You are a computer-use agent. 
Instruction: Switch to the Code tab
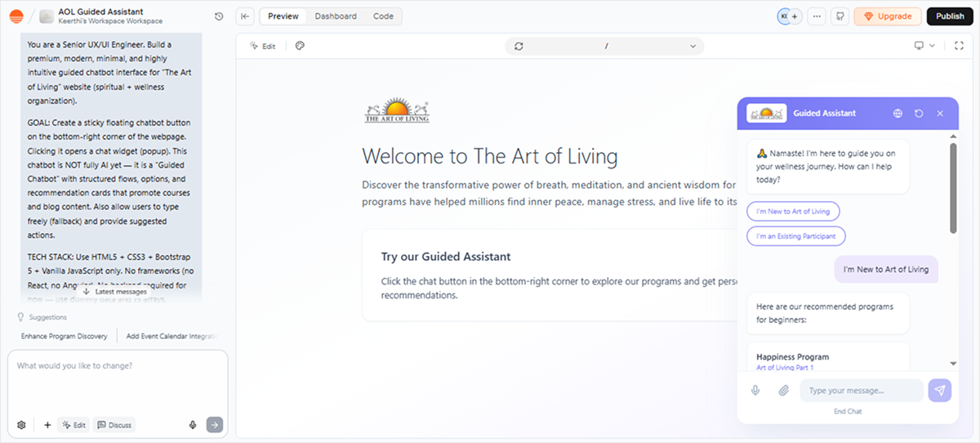[383, 16]
